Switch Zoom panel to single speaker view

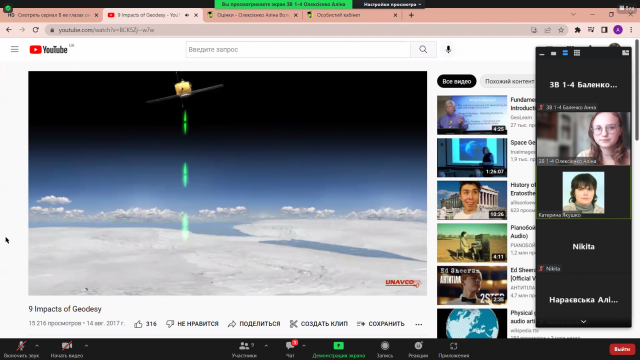[x=553, y=53]
